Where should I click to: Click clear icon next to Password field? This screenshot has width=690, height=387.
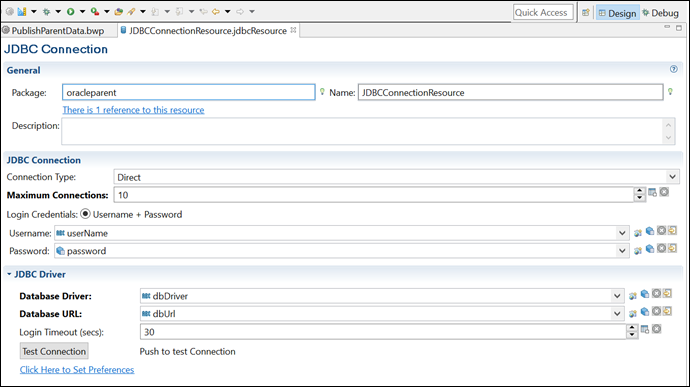pos(661,248)
